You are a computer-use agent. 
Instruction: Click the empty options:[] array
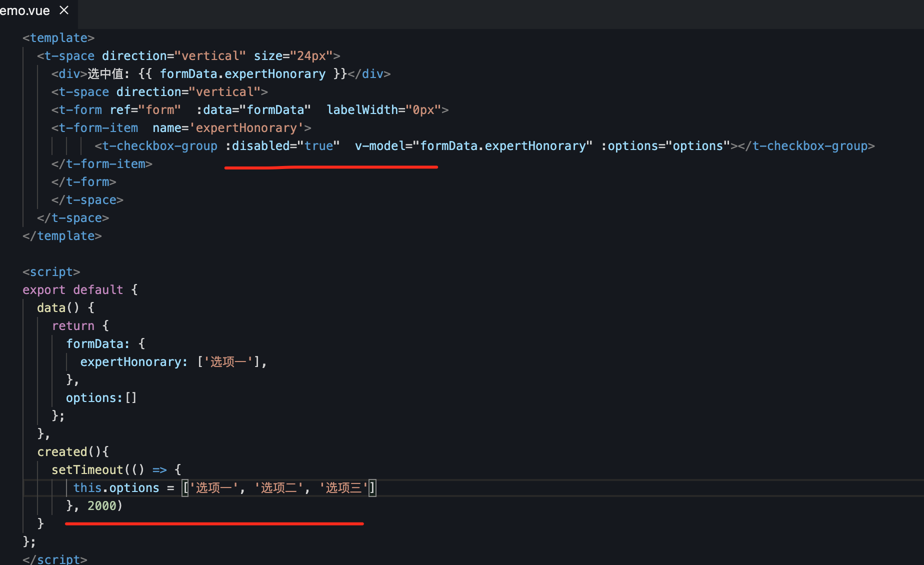click(x=100, y=397)
